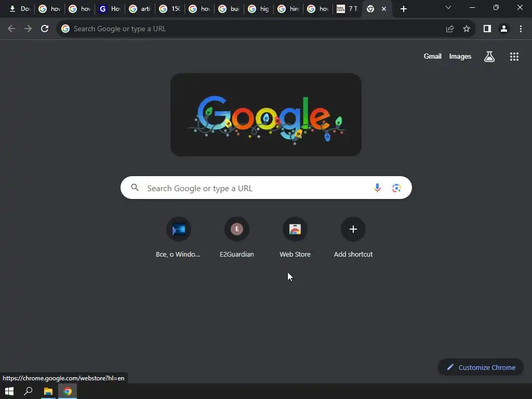Open the profile avatar menu
Image resolution: width=532 pixels, height=399 pixels.
(504, 29)
